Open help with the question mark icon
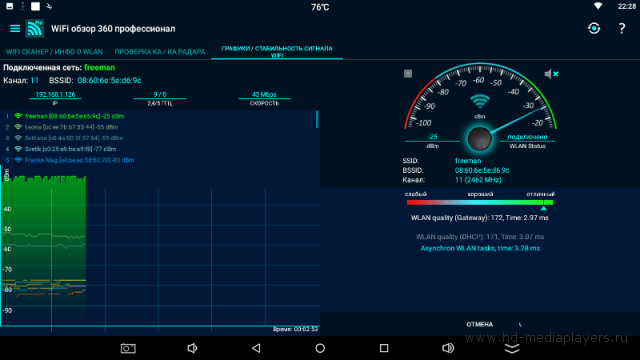The height and width of the screenshot is (360, 640). 622,29
